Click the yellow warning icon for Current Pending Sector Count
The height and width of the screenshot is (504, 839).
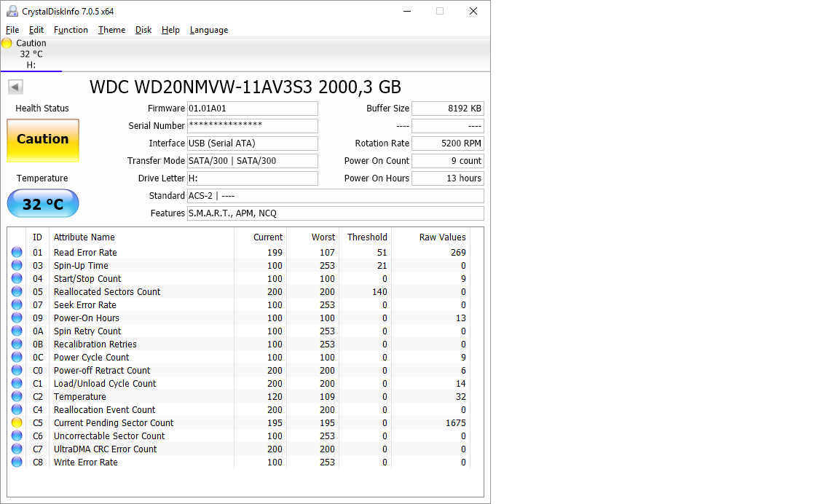coord(17,422)
